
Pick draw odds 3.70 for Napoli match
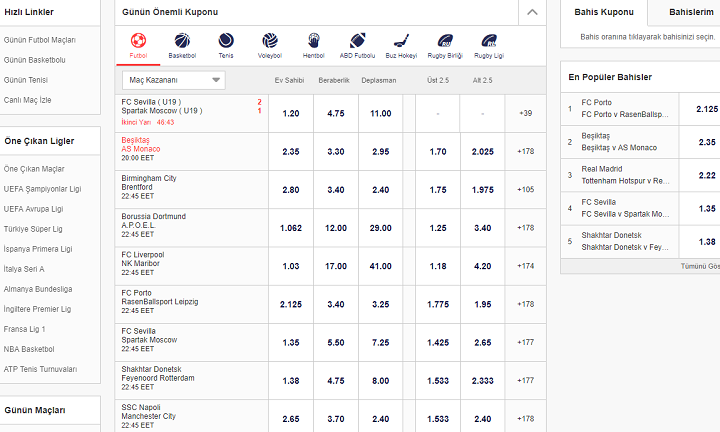[336, 419]
